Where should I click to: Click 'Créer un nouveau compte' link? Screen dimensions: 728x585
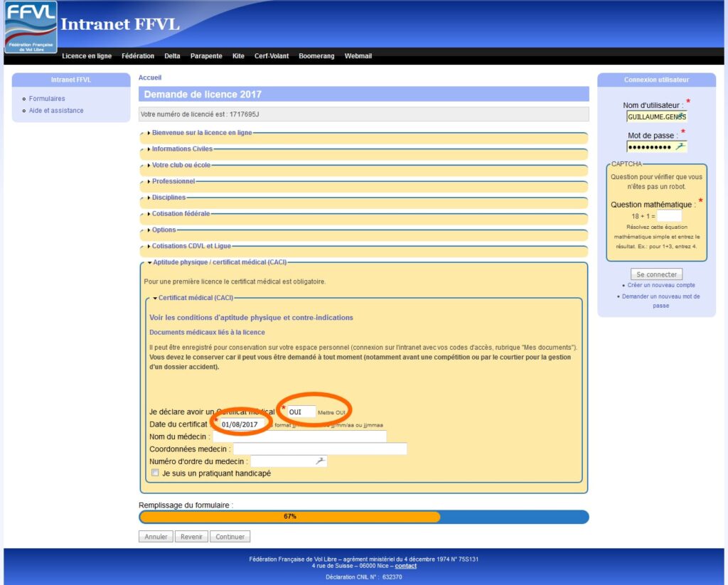click(x=660, y=285)
